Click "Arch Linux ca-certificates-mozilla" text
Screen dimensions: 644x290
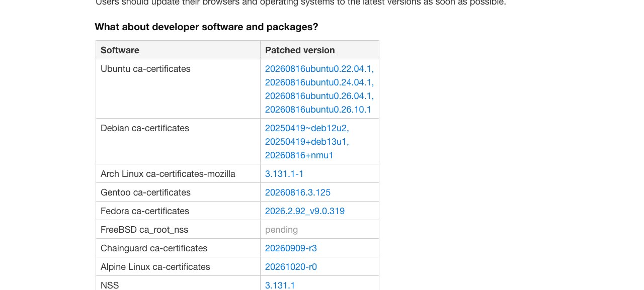click(x=168, y=174)
